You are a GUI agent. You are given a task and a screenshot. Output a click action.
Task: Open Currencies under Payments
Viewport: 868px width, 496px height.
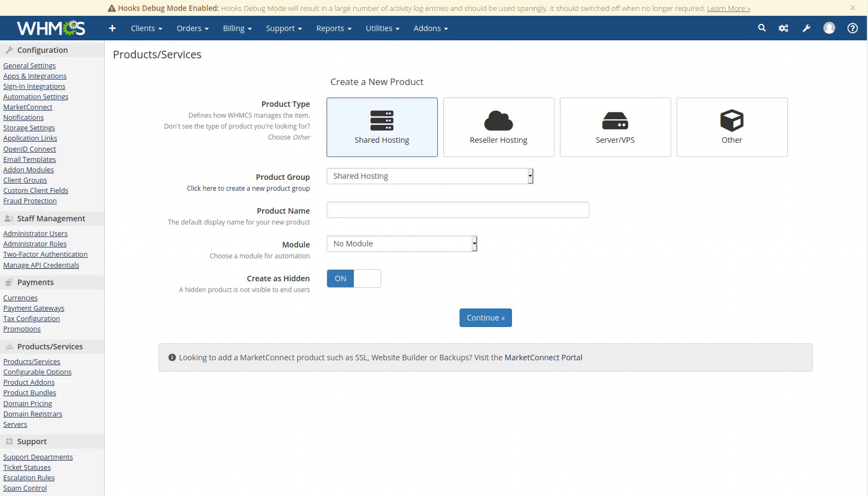coord(21,298)
